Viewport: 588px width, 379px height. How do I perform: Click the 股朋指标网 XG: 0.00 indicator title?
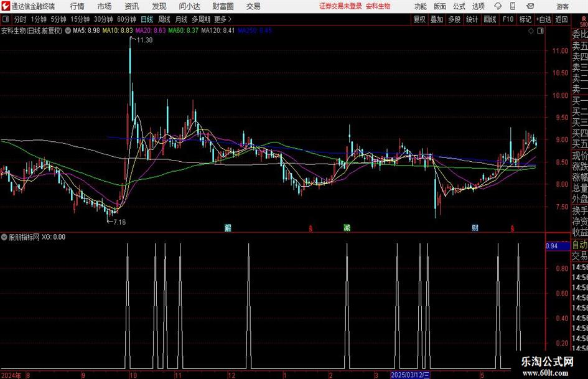[x=37, y=237]
